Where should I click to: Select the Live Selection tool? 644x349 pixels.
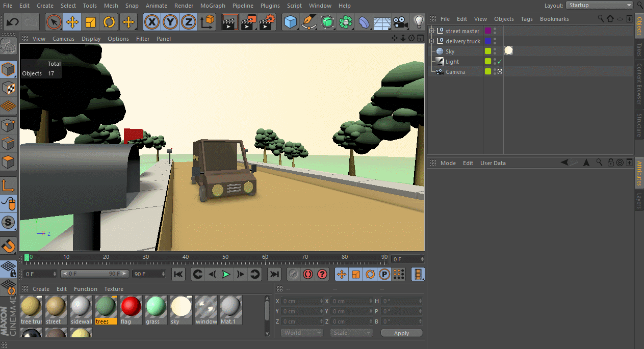pos(54,22)
